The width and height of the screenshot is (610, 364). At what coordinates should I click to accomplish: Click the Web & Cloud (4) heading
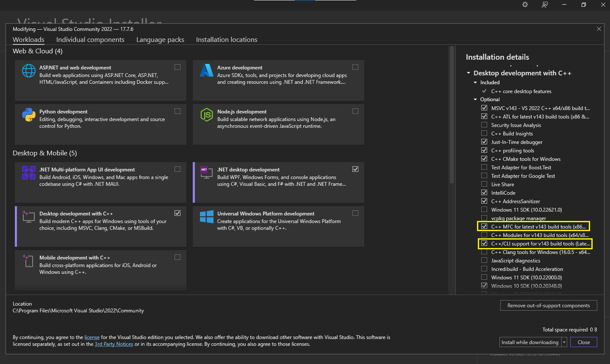click(x=38, y=51)
